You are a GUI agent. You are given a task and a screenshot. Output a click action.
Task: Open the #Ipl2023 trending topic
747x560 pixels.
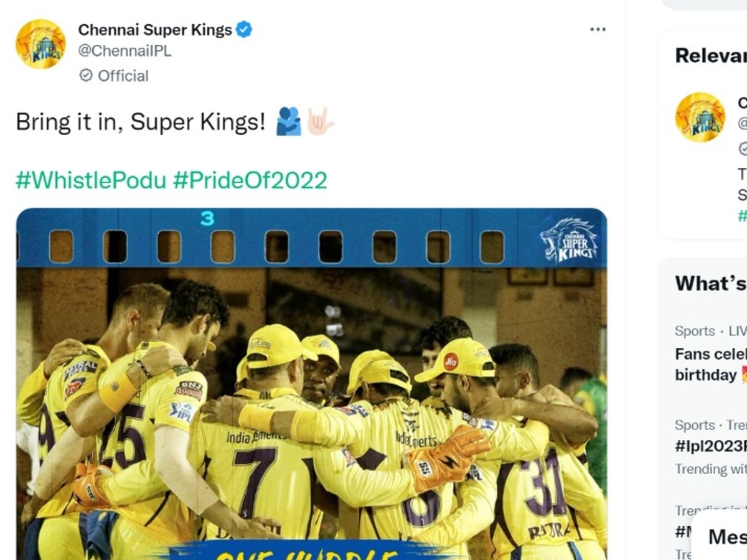[711, 446]
